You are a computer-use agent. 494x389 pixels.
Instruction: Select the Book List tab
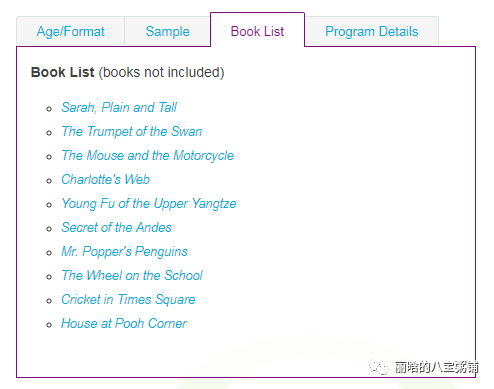(257, 31)
